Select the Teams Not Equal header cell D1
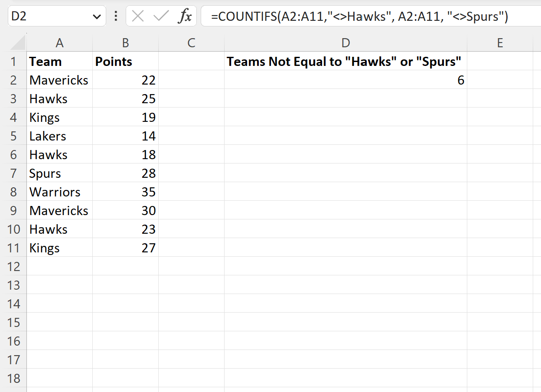 pyautogui.click(x=345, y=61)
